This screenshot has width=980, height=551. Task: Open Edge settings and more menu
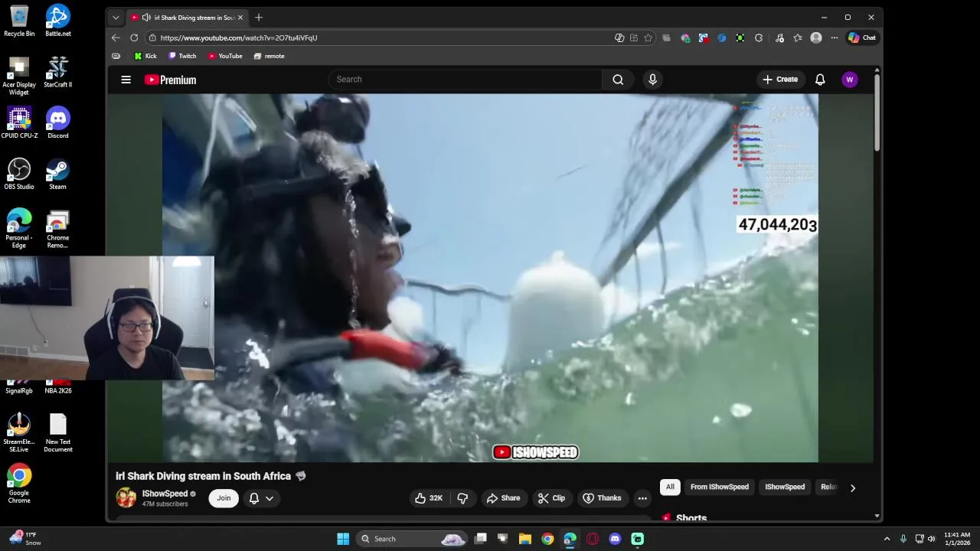point(834,37)
